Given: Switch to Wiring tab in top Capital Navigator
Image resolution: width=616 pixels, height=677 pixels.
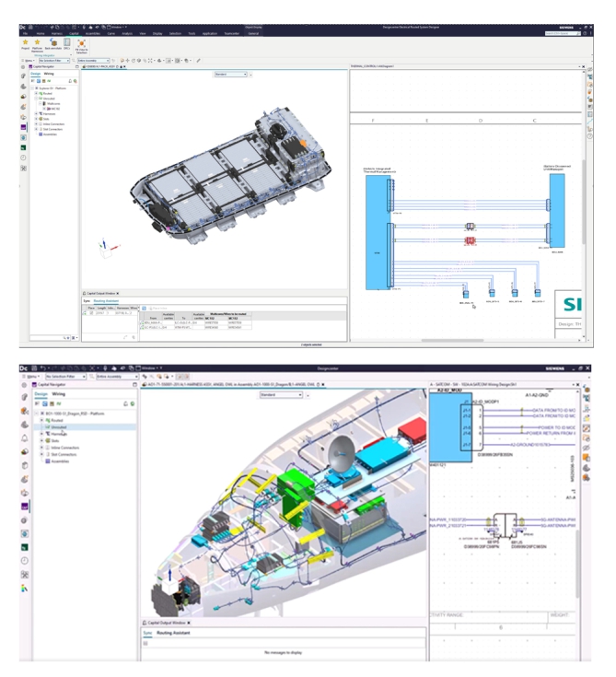Looking at the screenshot, I should 49,74.
